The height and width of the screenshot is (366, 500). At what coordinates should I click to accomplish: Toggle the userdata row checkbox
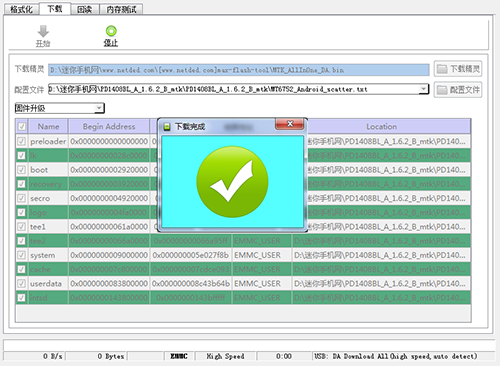pos(22,283)
